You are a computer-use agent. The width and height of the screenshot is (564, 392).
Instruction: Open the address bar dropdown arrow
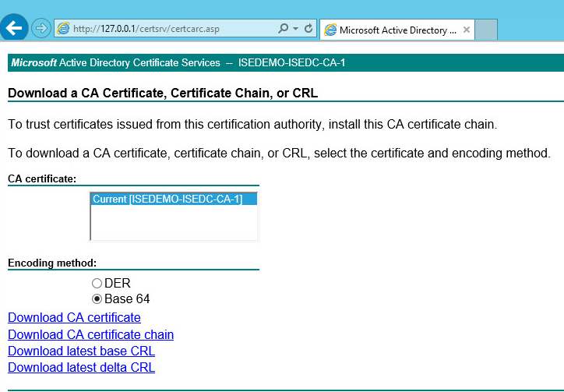296,28
